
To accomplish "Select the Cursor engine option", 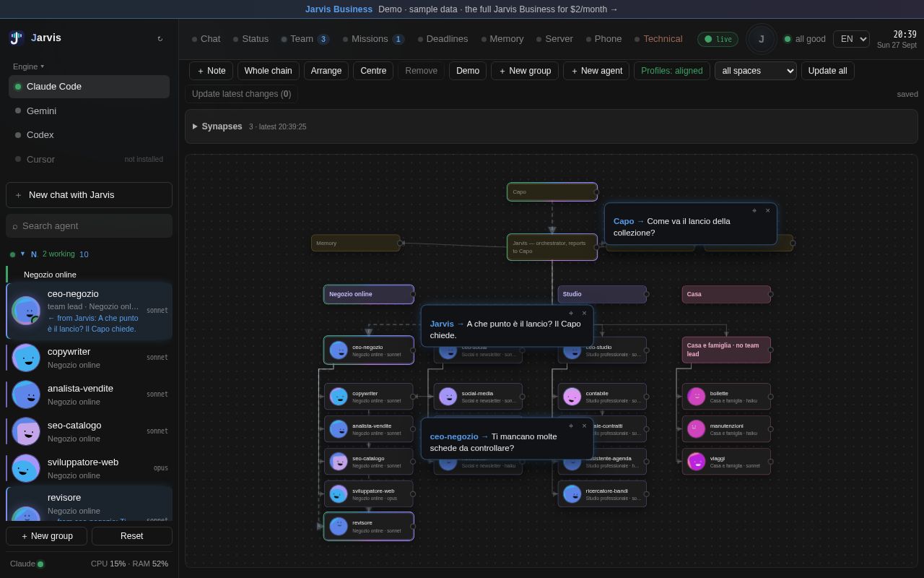I will point(89,159).
